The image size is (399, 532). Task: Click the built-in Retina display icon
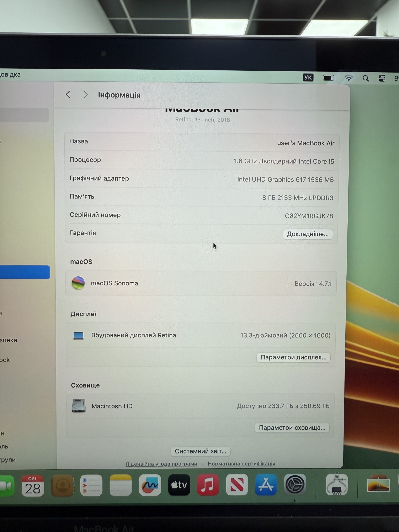78,335
